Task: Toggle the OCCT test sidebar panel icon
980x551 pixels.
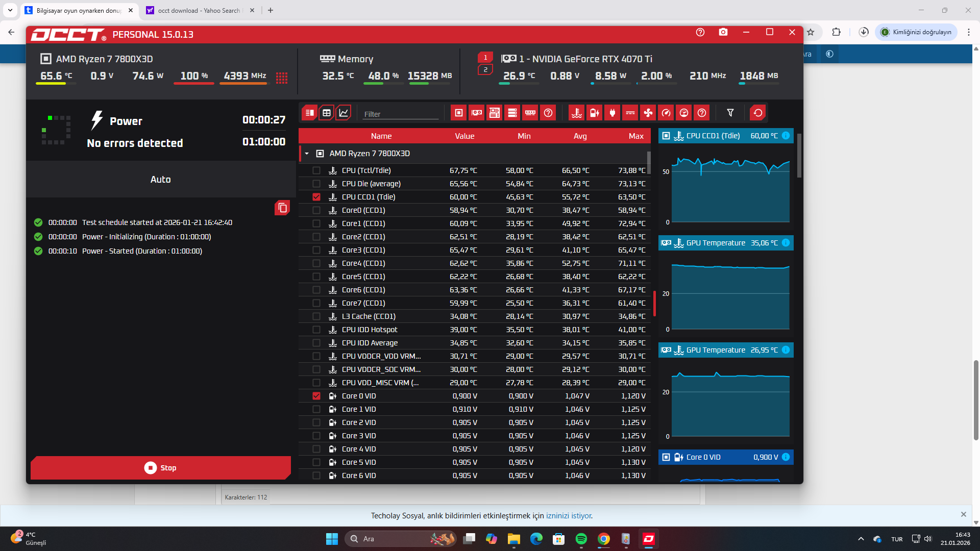Action: [x=309, y=113]
